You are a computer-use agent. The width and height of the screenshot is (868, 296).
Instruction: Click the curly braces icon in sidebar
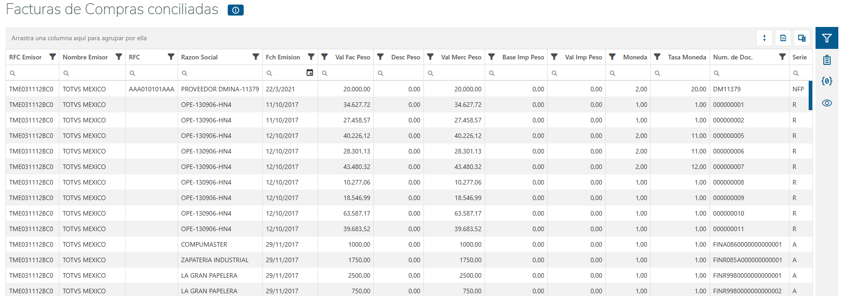(826, 81)
